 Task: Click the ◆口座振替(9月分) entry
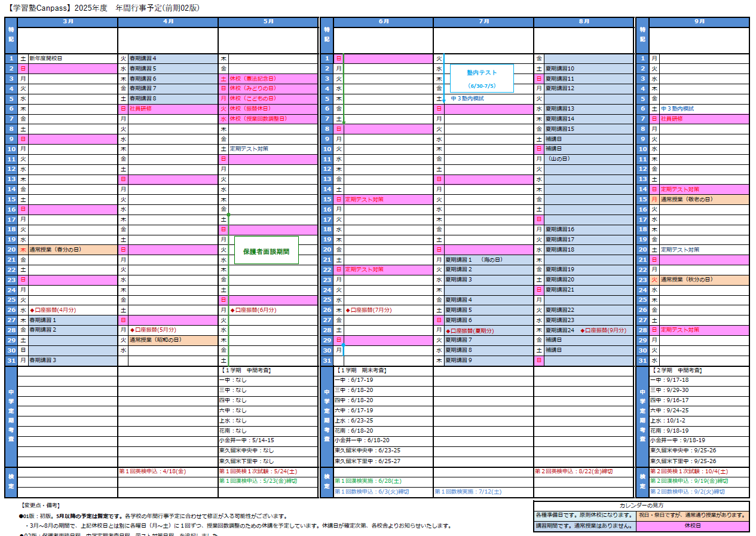coord(604,330)
